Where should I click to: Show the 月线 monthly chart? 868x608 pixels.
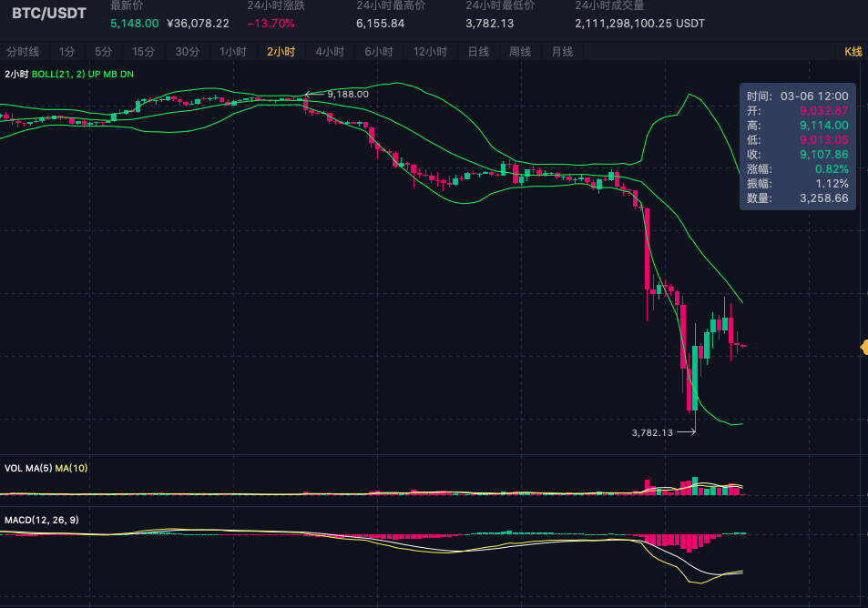pos(562,52)
